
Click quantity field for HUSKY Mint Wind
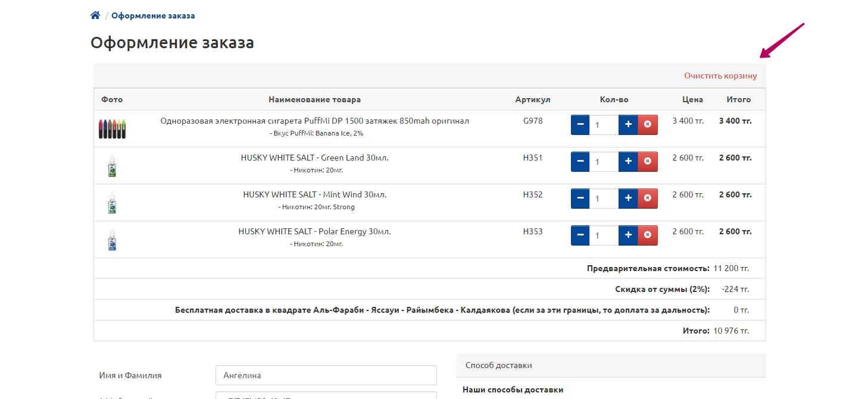point(604,199)
